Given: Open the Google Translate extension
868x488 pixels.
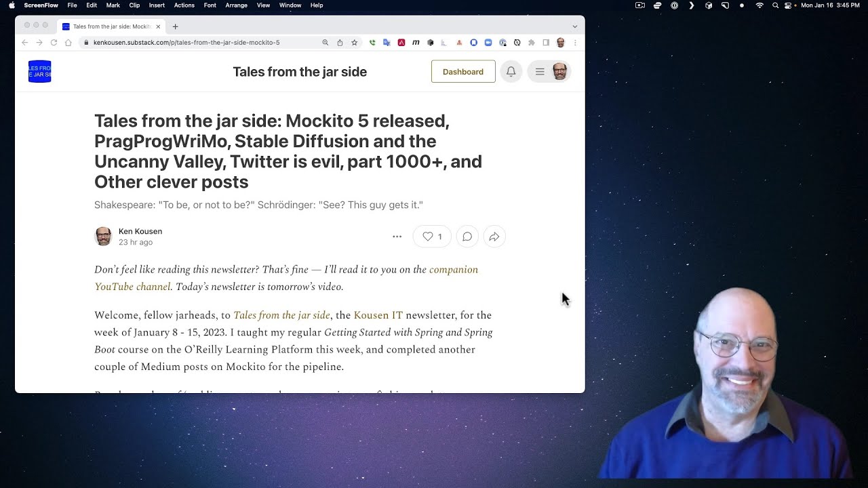Looking at the screenshot, I should 387,42.
